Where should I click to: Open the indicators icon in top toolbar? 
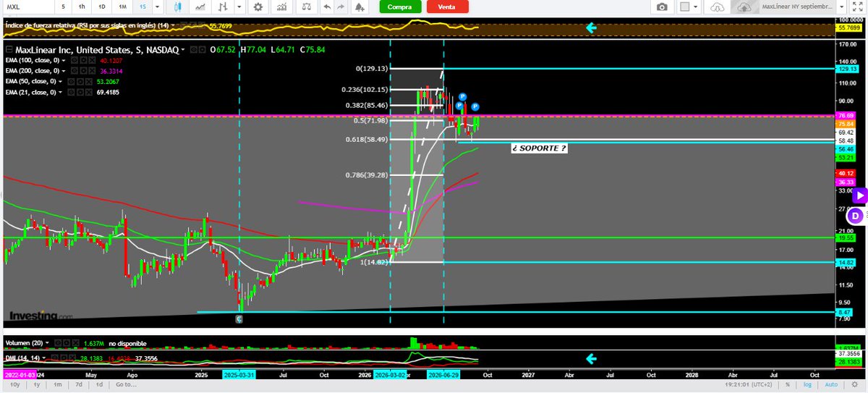(283, 7)
